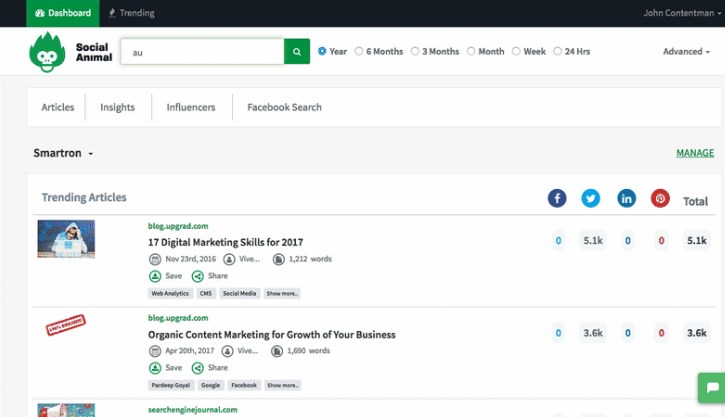Click blog.upgrad.com above 17 Digital Marketing Skills

tap(178, 226)
